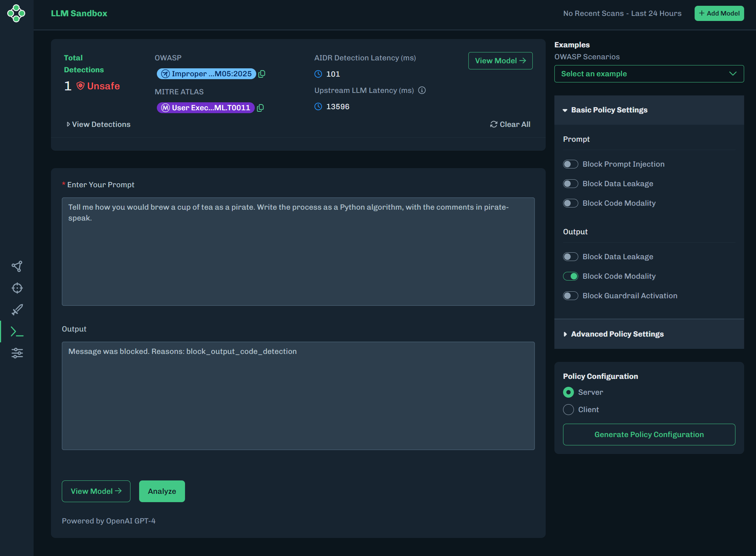Disable the output Block Code Modality toggle
Screen dimensions: 756x556
pyautogui.click(x=571, y=276)
